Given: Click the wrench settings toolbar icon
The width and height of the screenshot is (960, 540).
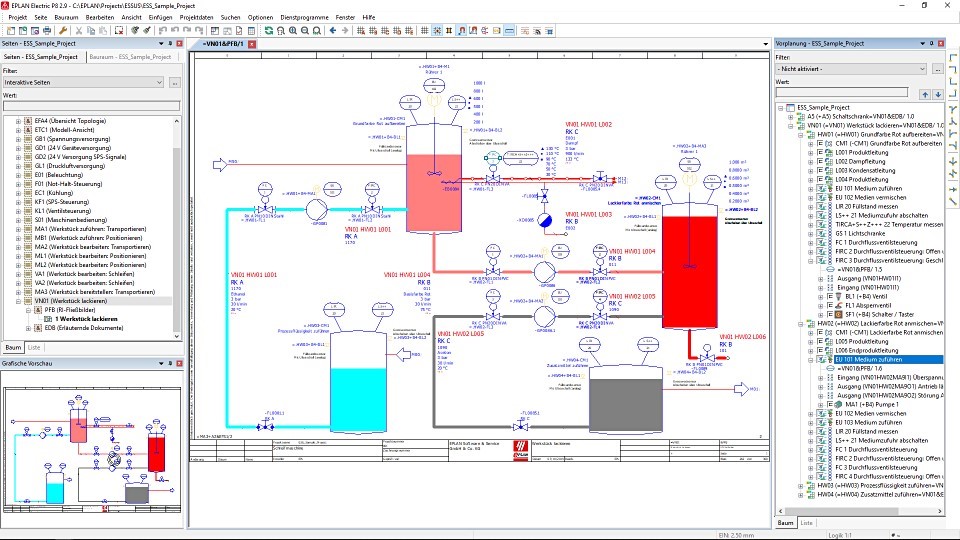Looking at the screenshot, I should coord(63,30).
